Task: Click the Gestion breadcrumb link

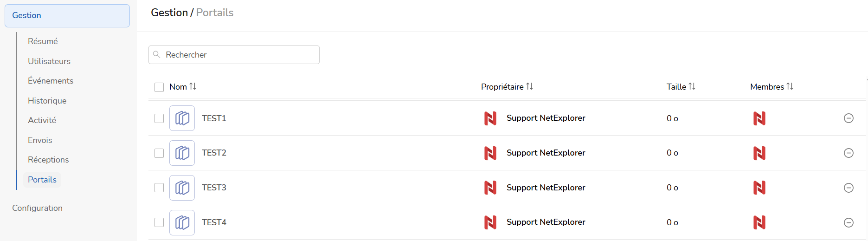Action: click(169, 13)
